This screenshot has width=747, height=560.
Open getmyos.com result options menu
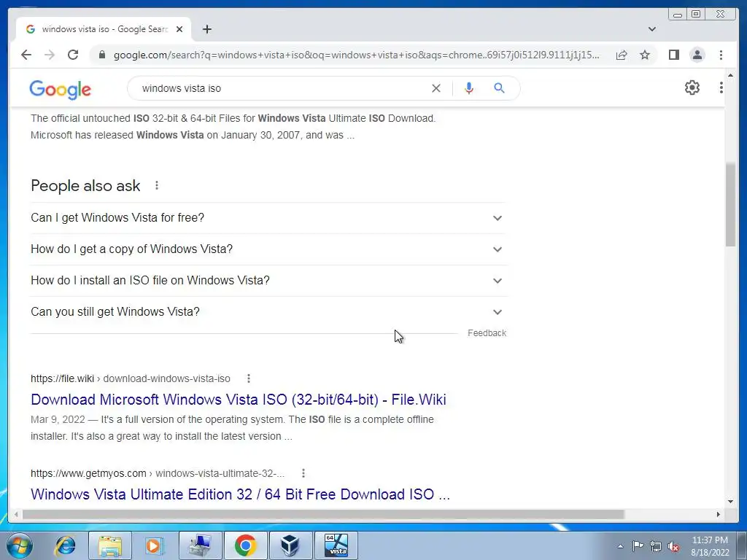[303, 473]
